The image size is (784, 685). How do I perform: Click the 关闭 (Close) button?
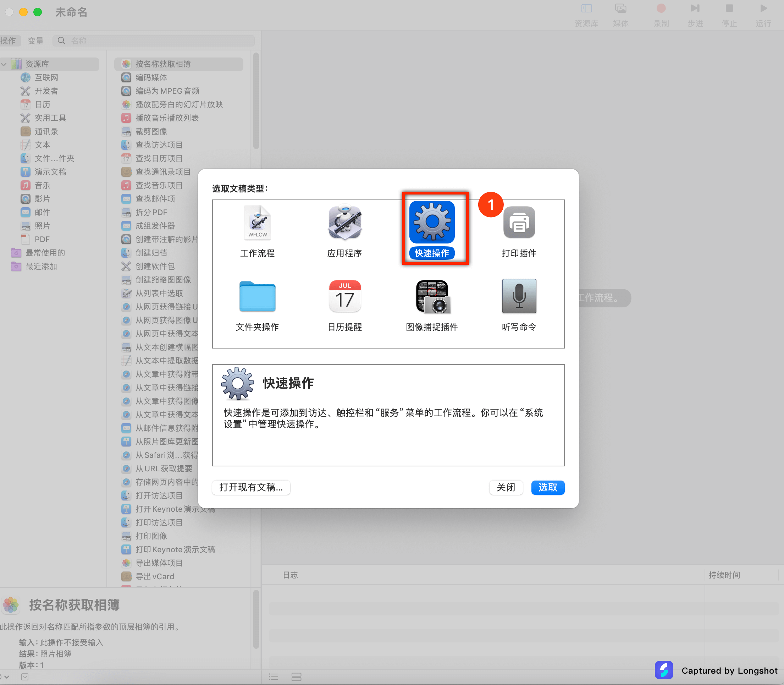pos(506,487)
